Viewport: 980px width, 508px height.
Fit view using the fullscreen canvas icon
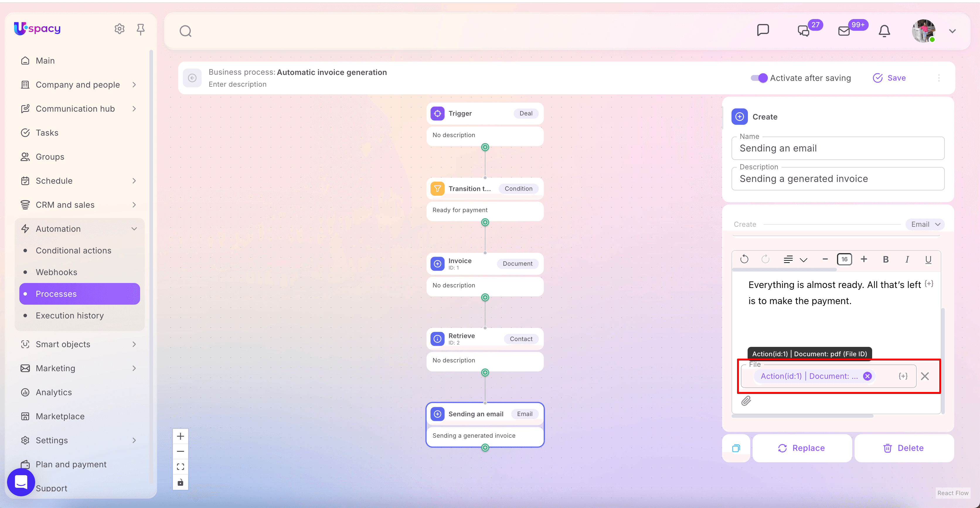tap(180, 467)
